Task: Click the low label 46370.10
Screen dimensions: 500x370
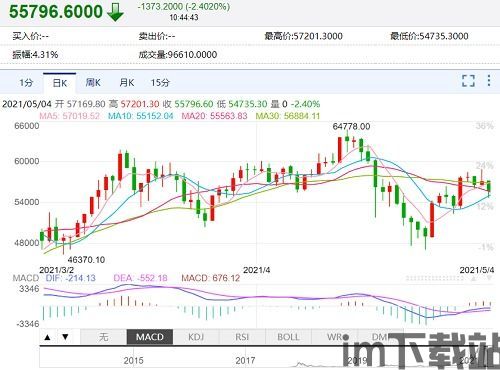Action: tap(86, 260)
